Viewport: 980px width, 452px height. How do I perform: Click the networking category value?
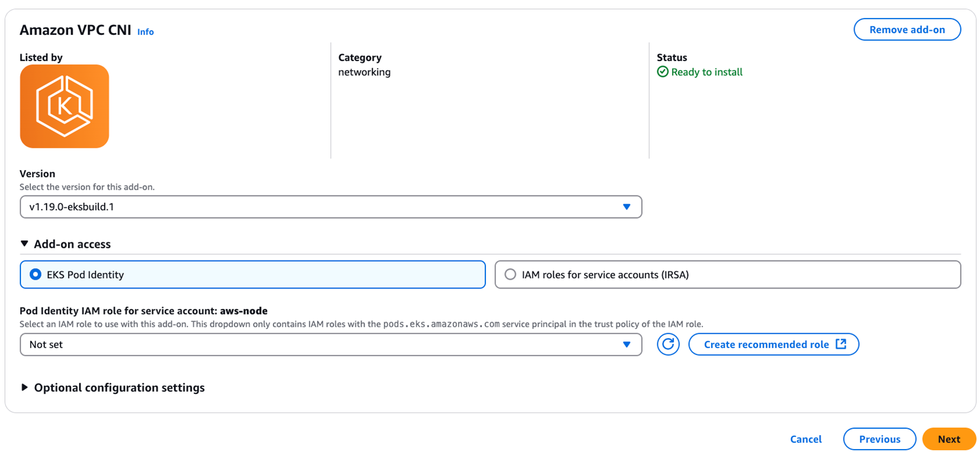point(364,72)
